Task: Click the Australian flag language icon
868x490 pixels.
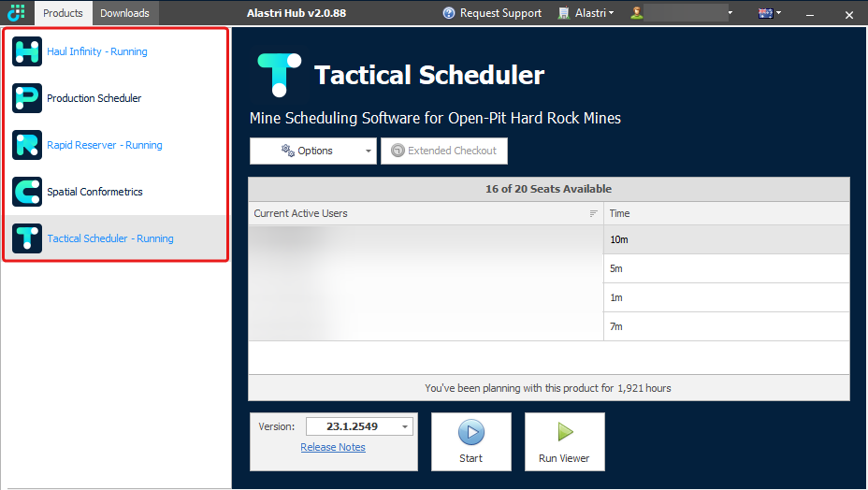Action: 766,13
